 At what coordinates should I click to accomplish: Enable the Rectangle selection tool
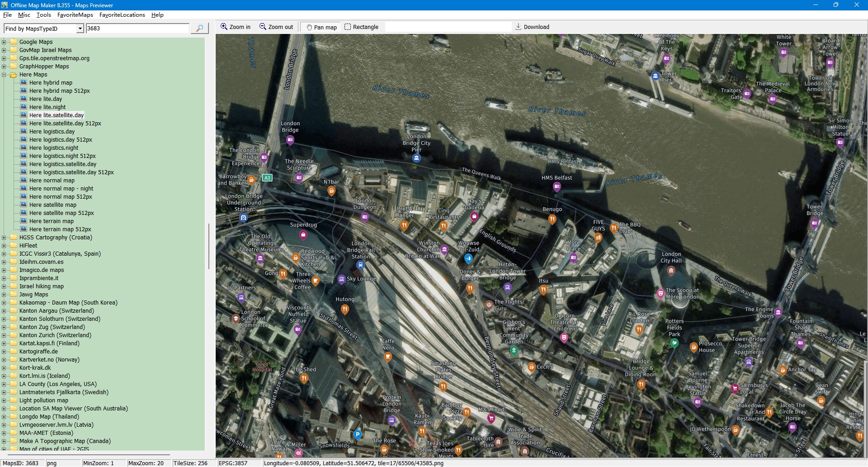point(347,27)
